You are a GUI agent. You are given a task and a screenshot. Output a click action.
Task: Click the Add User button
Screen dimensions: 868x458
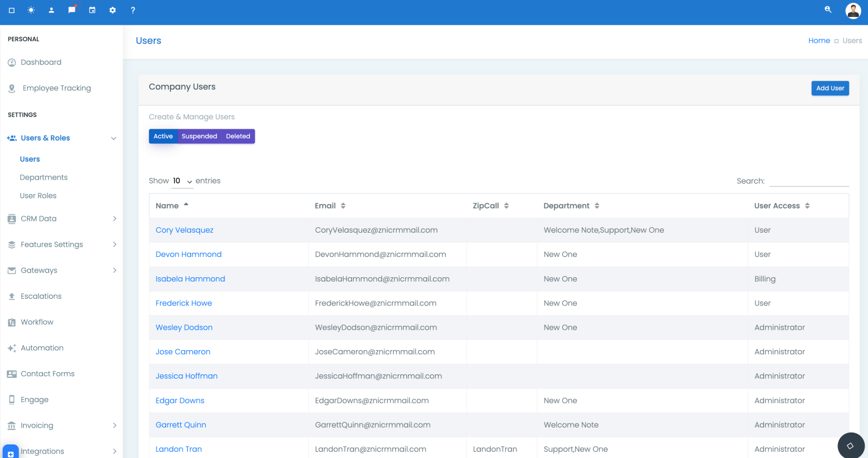[x=830, y=88]
